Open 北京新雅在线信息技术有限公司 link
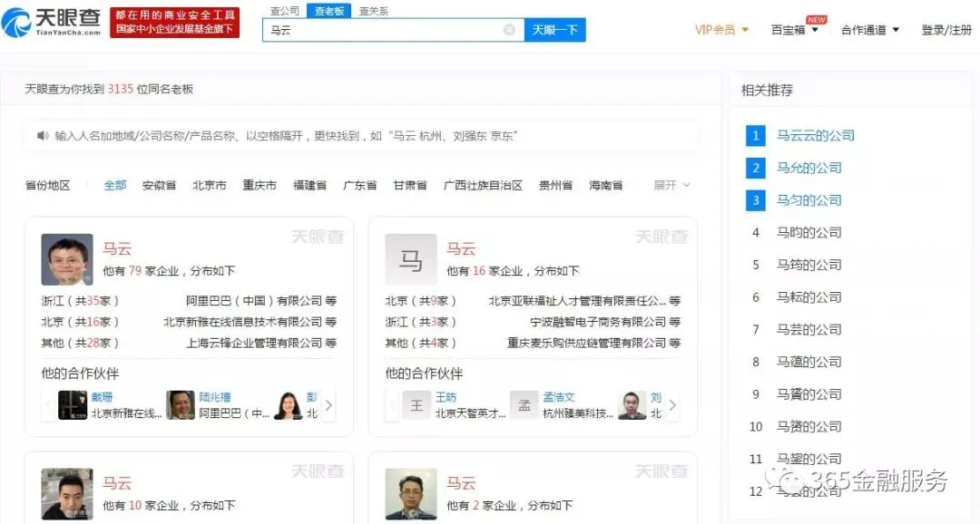The height and width of the screenshot is (524, 980). (243, 322)
